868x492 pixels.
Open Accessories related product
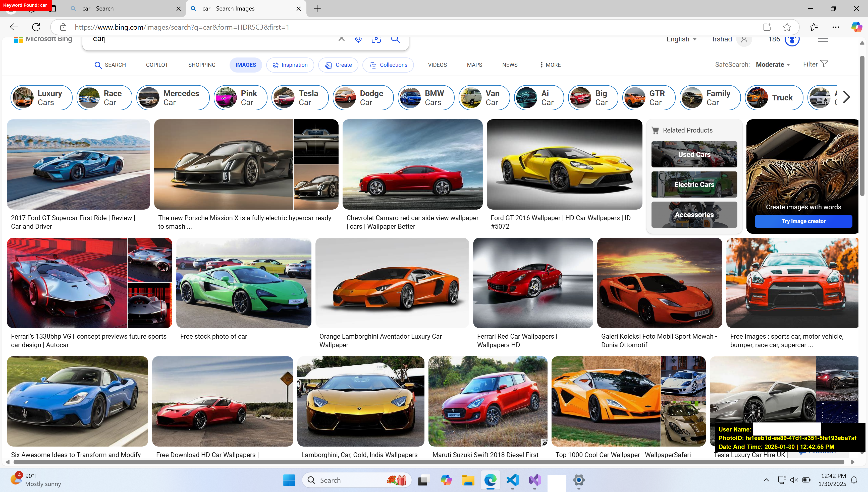pos(694,215)
